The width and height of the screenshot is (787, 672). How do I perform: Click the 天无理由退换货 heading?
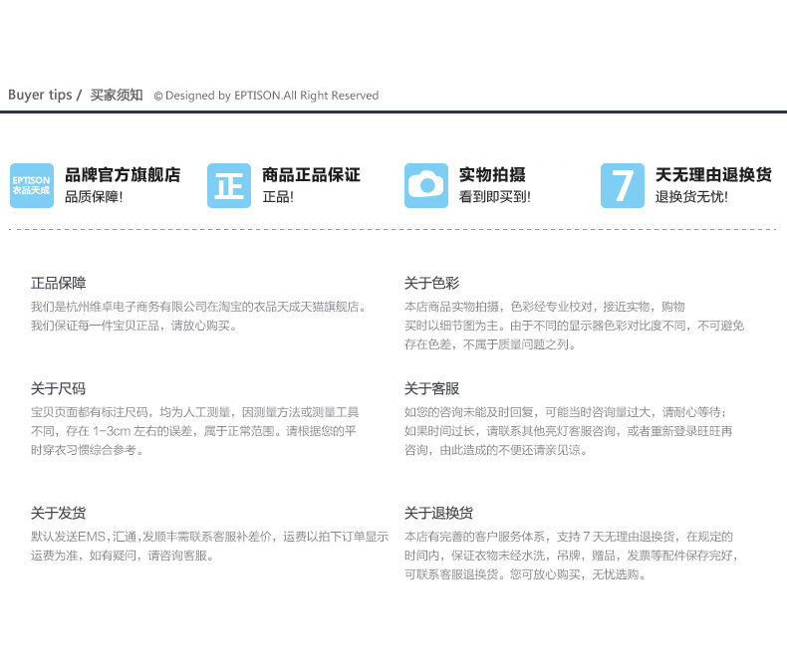tap(713, 175)
